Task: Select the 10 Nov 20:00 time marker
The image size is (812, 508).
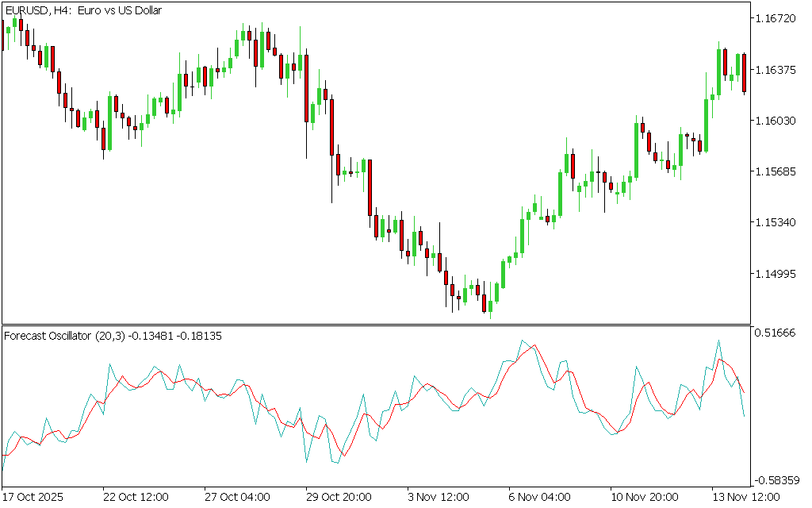Action: [644, 497]
